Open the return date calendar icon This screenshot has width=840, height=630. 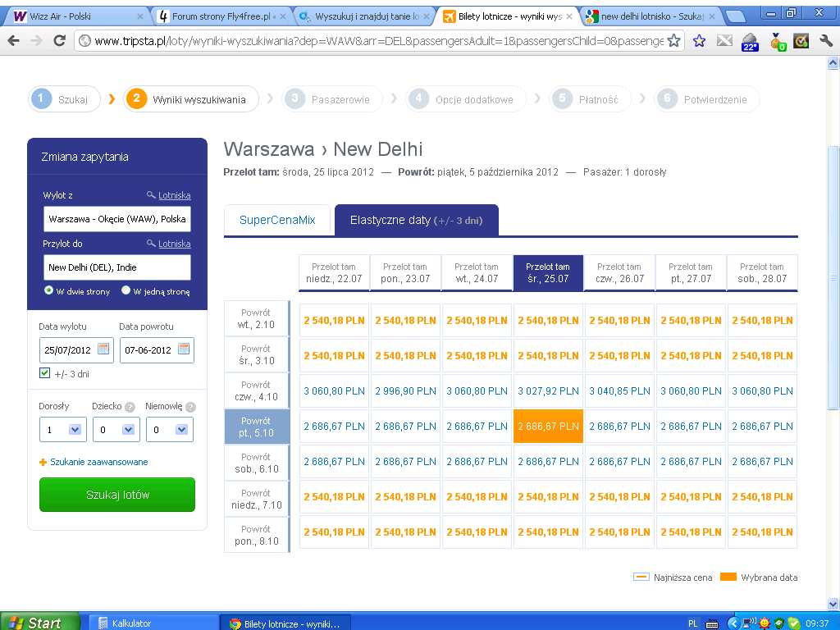(x=184, y=349)
